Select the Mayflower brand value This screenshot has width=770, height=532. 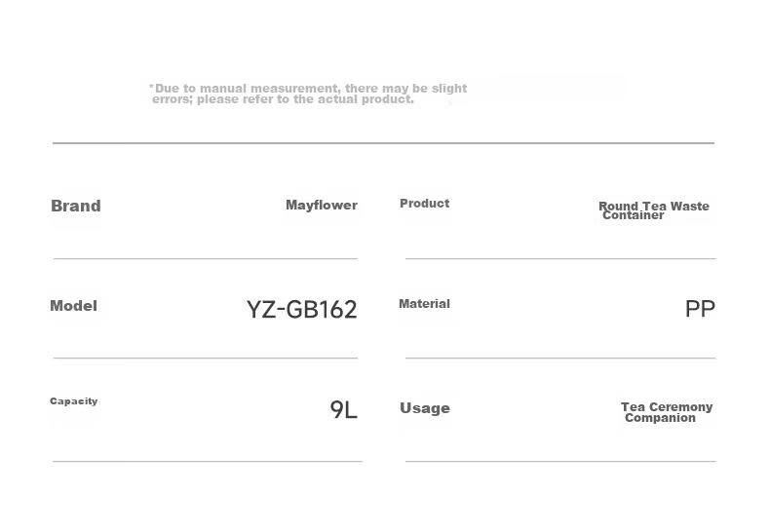pyautogui.click(x=322, y=206)
